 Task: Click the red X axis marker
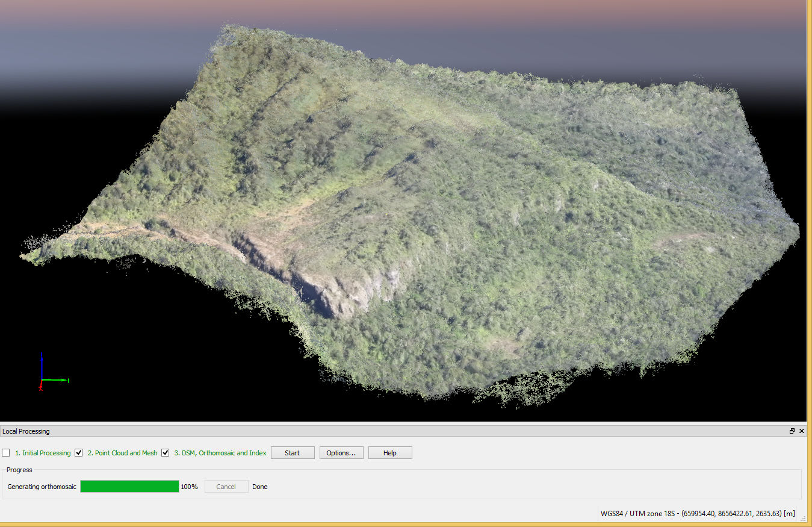[x=41, y=388]
